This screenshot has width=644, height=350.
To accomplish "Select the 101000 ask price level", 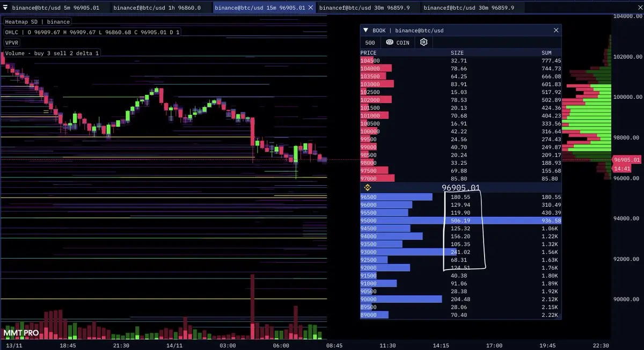I will 460,115.
